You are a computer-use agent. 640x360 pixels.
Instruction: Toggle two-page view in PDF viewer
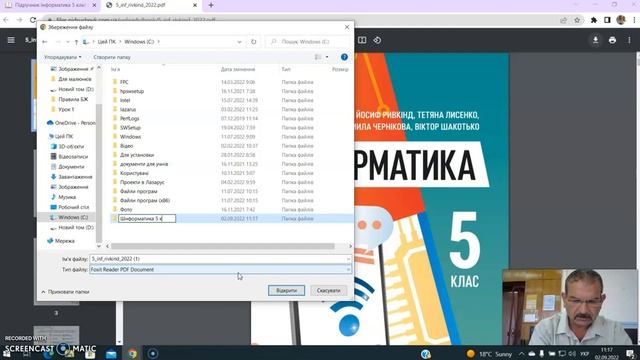[x=362, y=40]
